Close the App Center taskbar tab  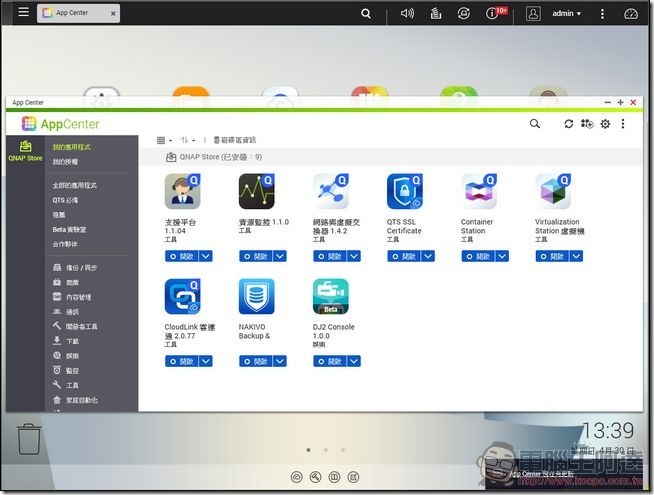pyautogui.click(x=113, y=14)
